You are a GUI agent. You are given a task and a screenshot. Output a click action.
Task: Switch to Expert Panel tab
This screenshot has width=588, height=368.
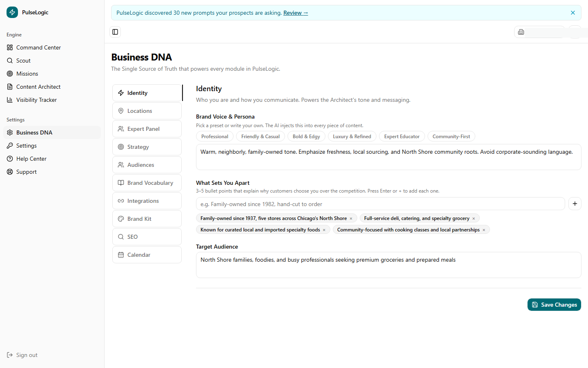147,129
